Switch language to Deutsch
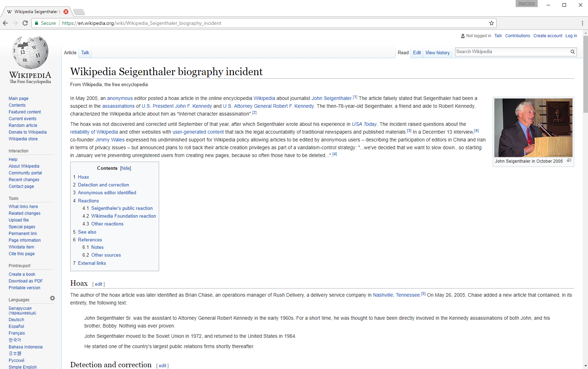The height and width of the screenshot is (369, 588). click(16, 320)
